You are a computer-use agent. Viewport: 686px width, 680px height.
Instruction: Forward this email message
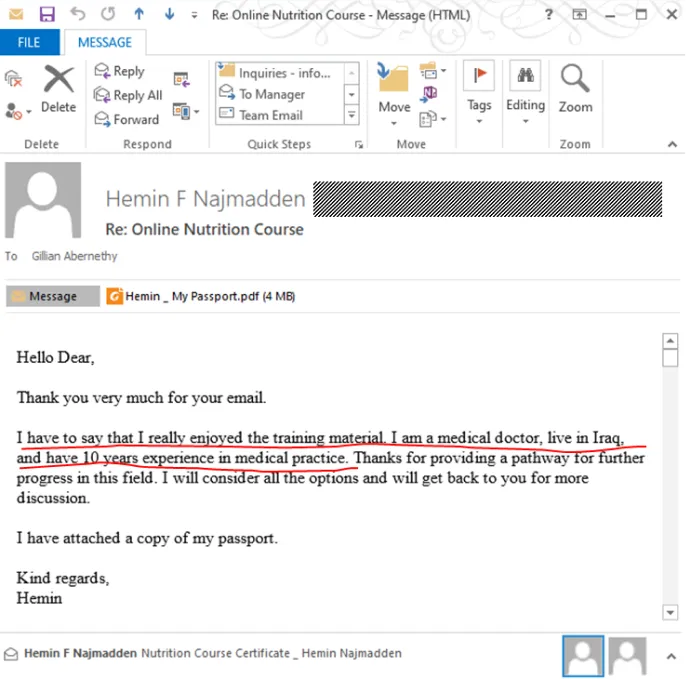click(126, 119)
